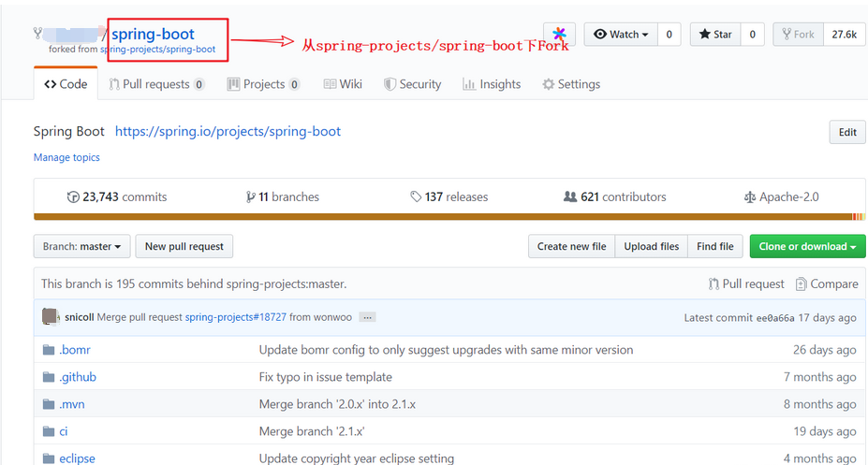Image resolution: width=868 pixels, height=465 pixels.
Task: Click the license scale icon for Apache-2.0
Action: pos(749,196)
